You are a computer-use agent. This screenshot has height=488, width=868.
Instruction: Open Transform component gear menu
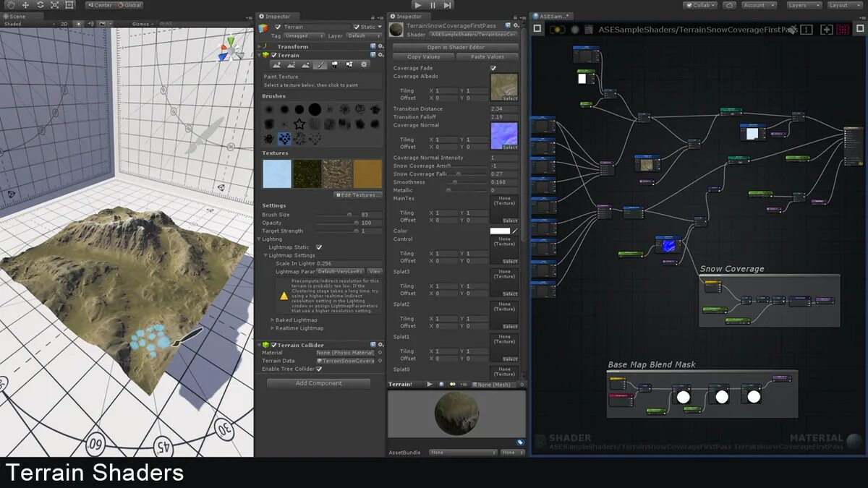[380, 46]
